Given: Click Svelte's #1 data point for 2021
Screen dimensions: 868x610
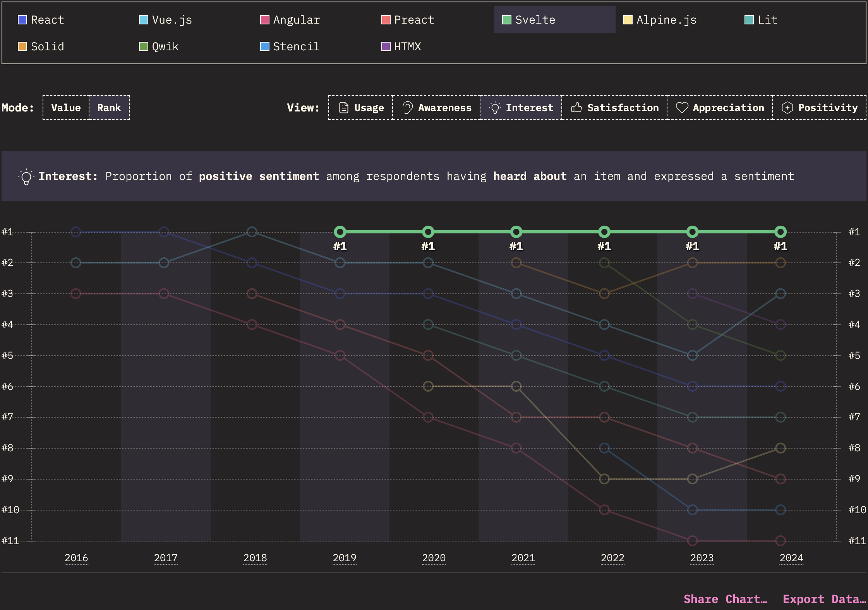Looking at the screenshot, I should point(516,232).
